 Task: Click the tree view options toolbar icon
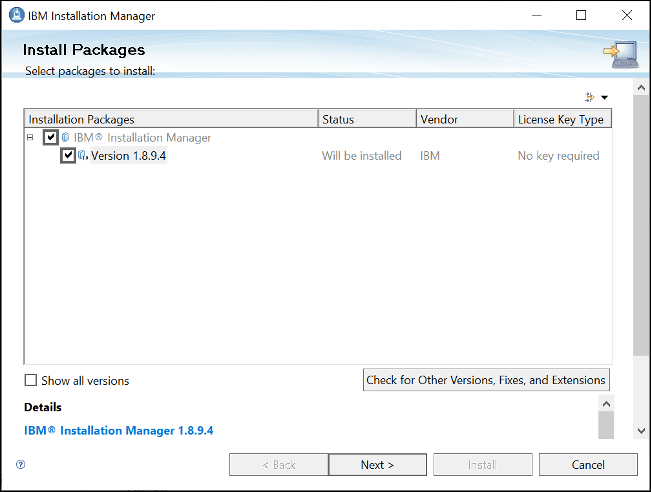[x=590, y=97]
